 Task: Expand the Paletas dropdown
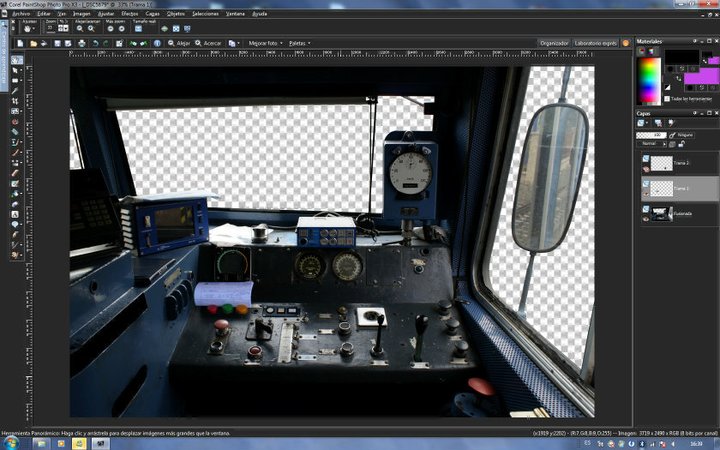point(300,44)
